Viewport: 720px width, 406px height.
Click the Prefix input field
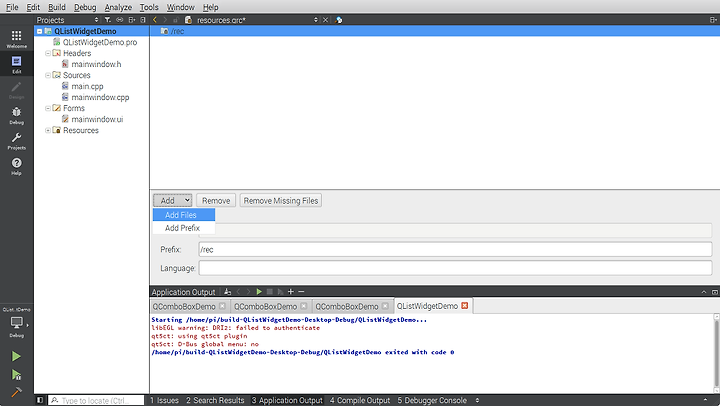[455, 249]
